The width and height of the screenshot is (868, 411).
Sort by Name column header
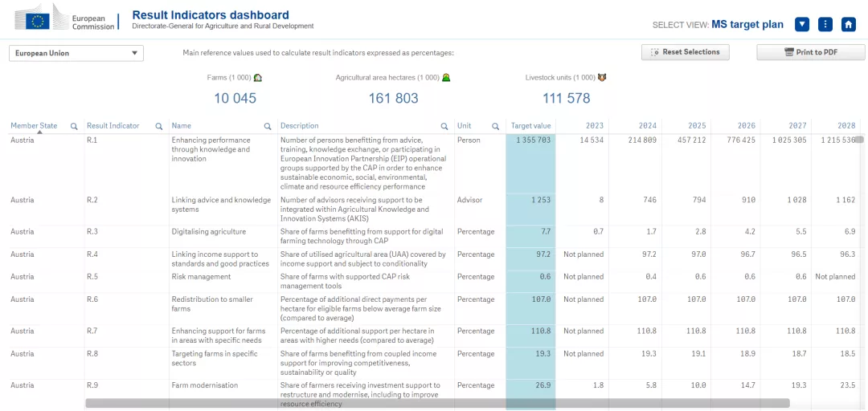pos(181,125)
